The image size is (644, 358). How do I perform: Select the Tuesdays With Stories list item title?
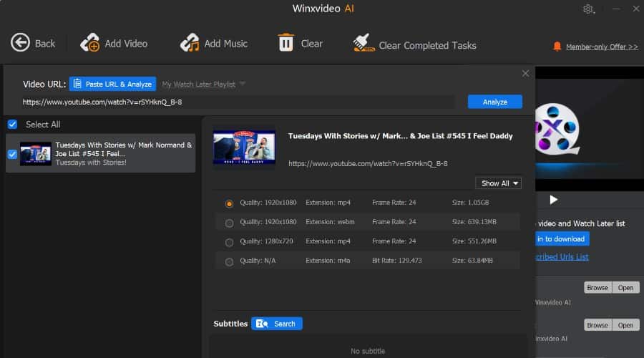click(124, 149)
